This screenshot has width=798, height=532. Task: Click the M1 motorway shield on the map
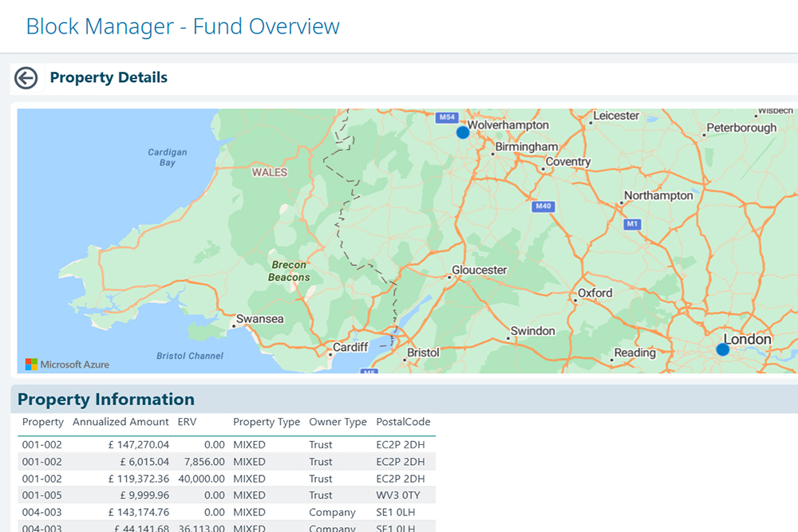pyautogui.click(x=633, y=224)
